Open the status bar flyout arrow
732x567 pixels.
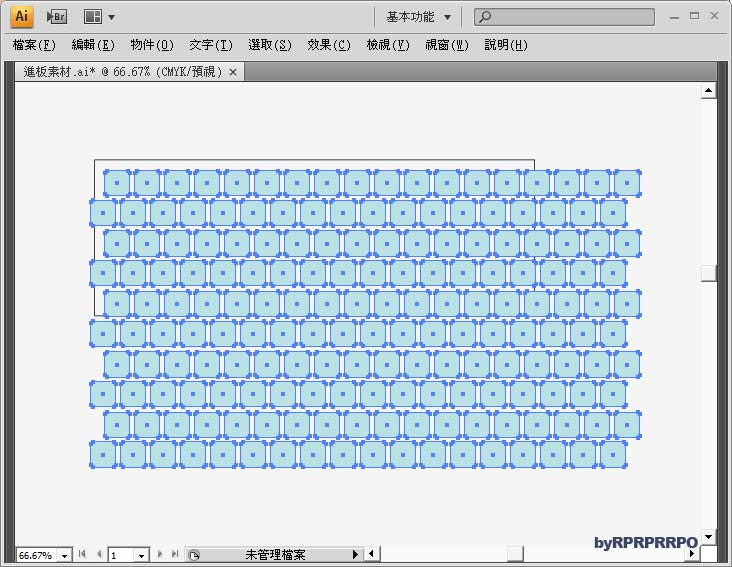tap(355, 554)
